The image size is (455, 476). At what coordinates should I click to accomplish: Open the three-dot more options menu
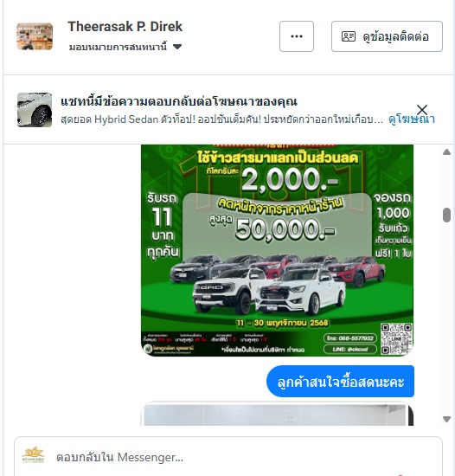pos(297,36)
